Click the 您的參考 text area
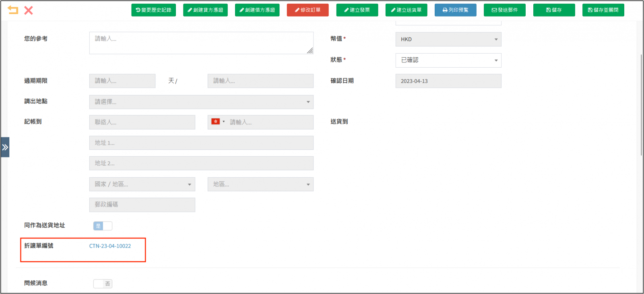 coord(201,43)
